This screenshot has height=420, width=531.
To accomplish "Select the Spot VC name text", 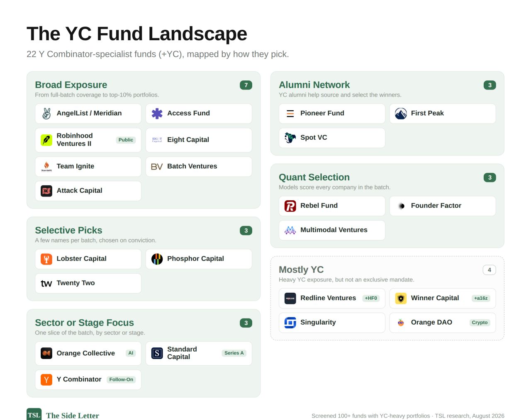I will pyautogui.click(x=314, y=138).
